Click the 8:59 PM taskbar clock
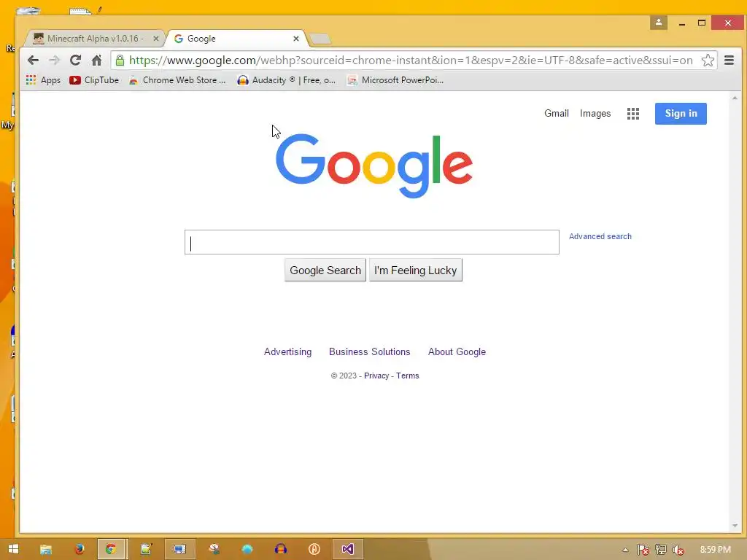747x560 pixels. [x=715, y=550]
